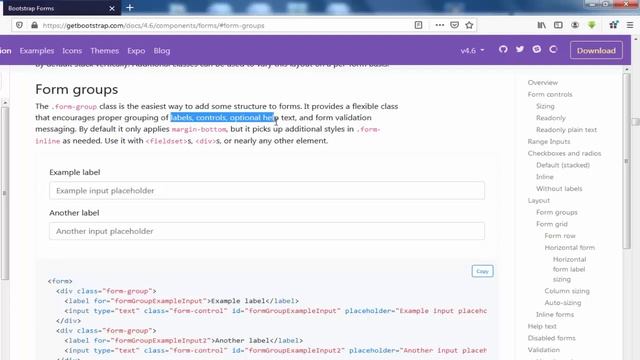The image size is (640, 360).
Task: Open the GitHub icon in Bootstrap navbar
Action: 503,49
